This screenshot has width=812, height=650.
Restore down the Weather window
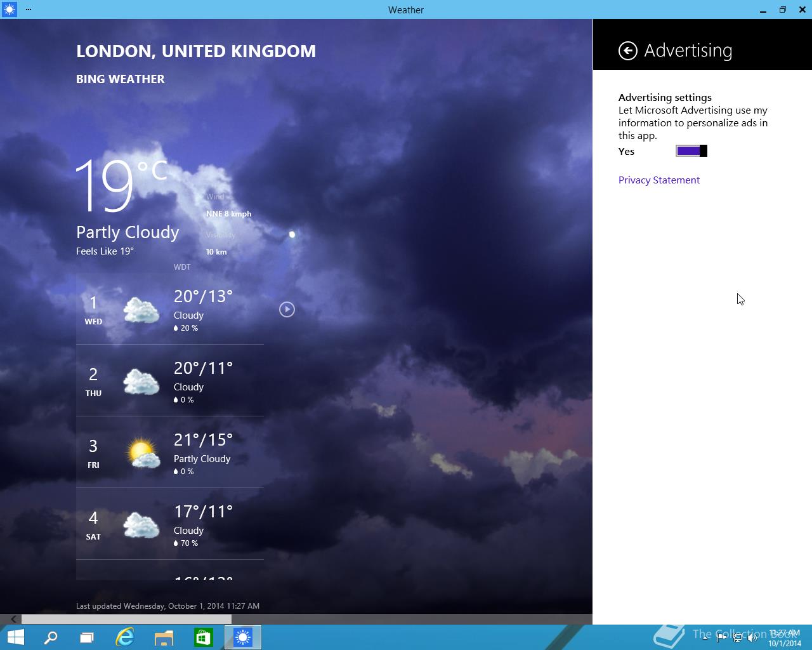click(783, 10)
